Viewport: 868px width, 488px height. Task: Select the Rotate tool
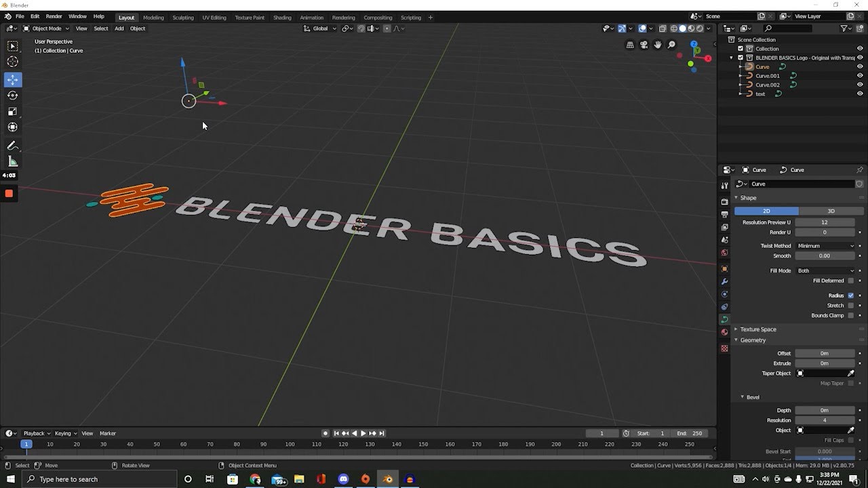point(12,96)
